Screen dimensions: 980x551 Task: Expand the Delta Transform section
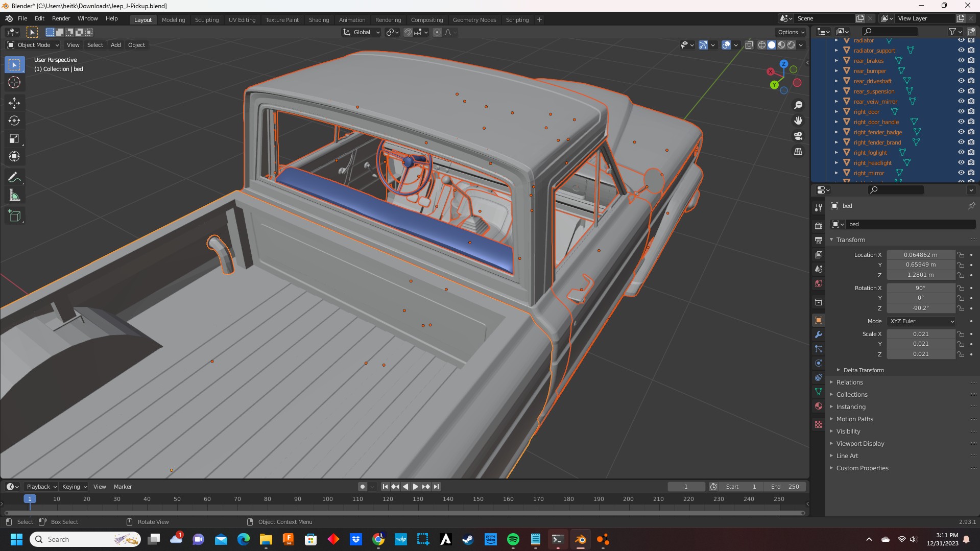coord(863,370)
